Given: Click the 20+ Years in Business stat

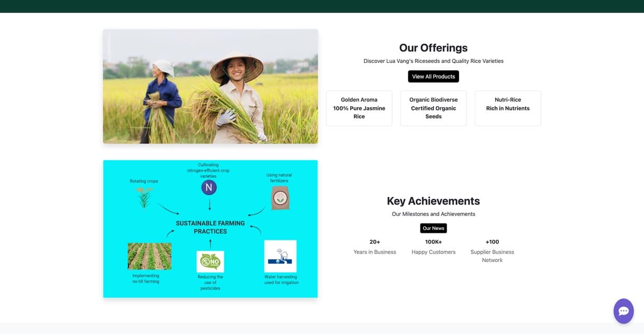Looking at the screenshot, I should [x=375, y=247].
